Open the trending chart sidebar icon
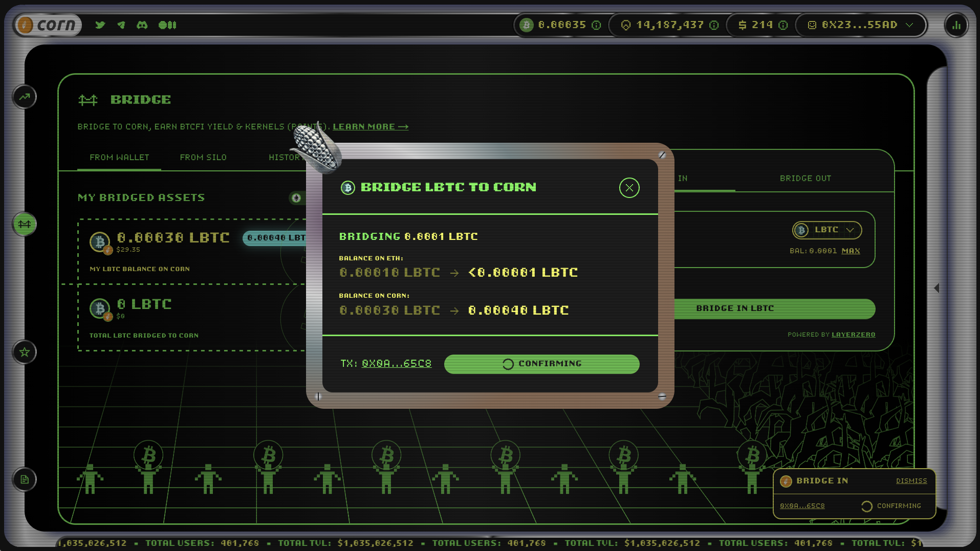This screenshot has height=551, width=980. [25, 96]
